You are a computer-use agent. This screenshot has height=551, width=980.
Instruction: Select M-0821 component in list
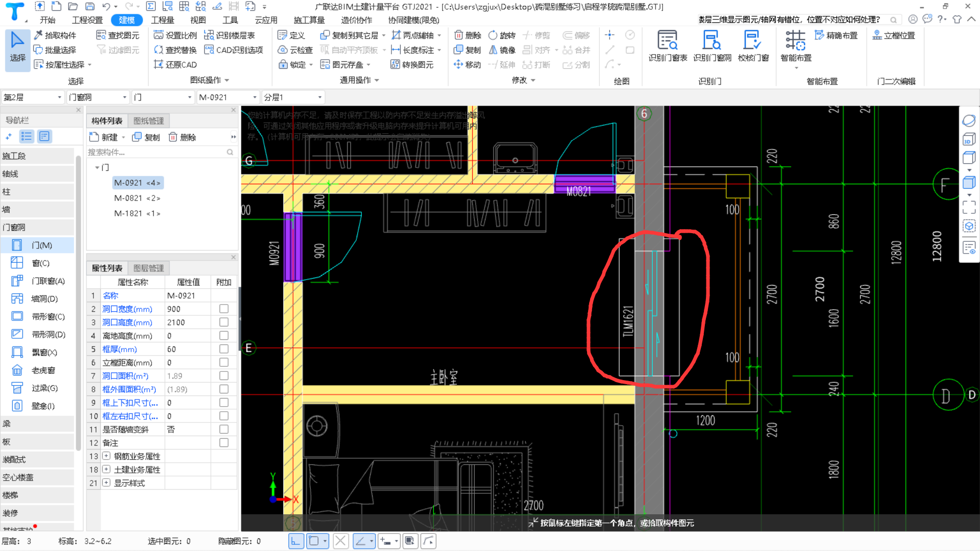pyautogui.click(x=137, y=198)
